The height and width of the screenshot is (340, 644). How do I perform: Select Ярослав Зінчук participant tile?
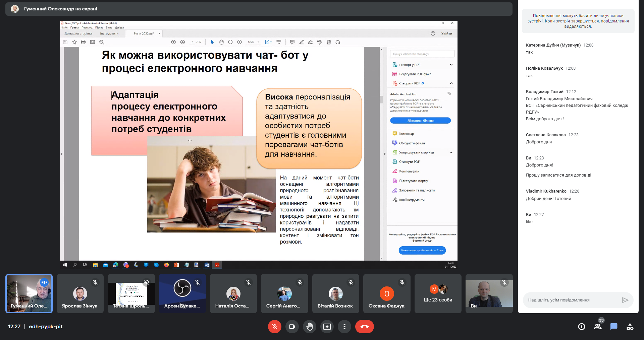click(80, 294)
